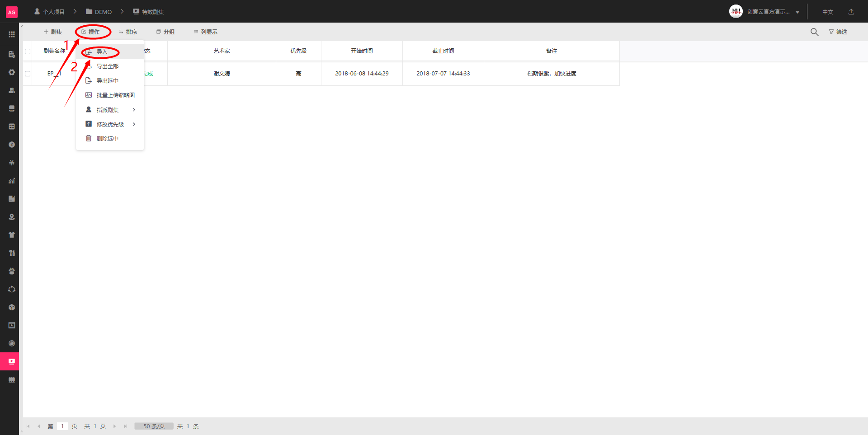
Task: Open the chart statistics icon in sidebar
Action: click(12, 181)
